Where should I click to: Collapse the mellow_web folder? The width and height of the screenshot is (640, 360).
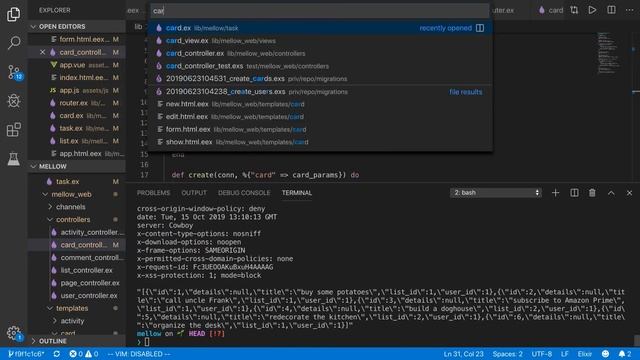point(71,194)
